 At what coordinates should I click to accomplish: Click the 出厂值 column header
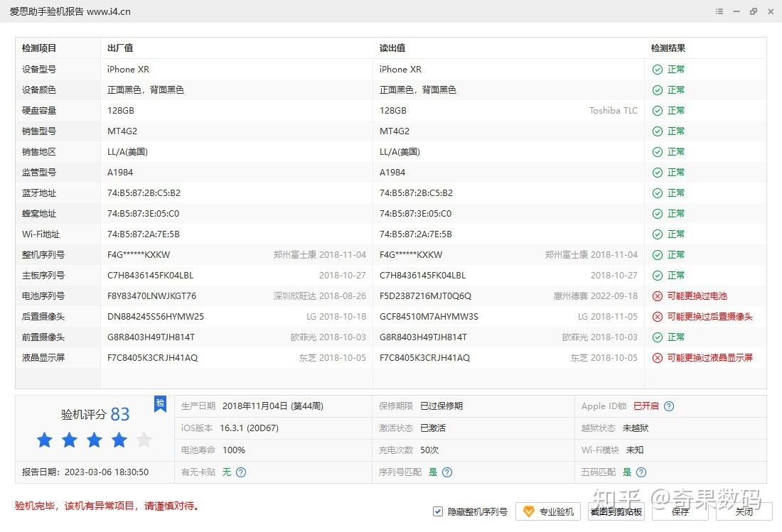[120, 48]
